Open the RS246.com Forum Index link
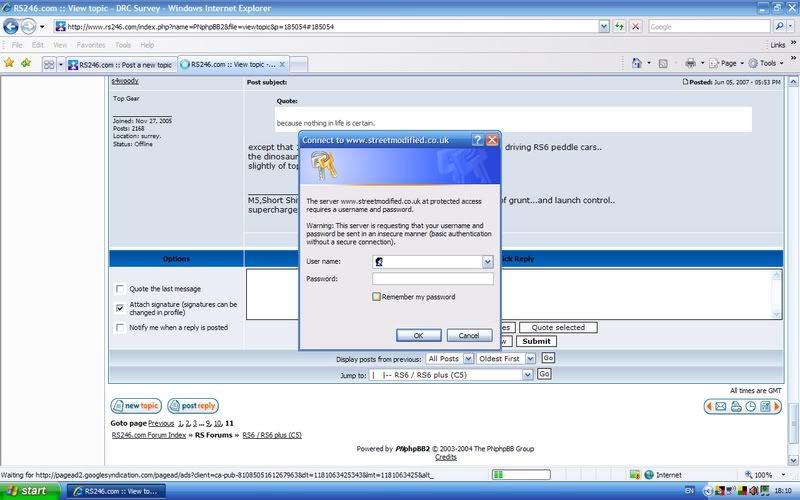The height and width of the screenshot is (500, 800). click(149, 435)
